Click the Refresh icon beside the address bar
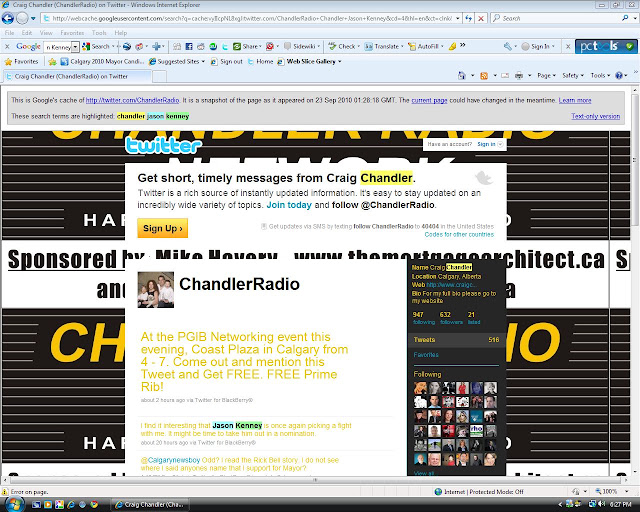 click(469, 18)
